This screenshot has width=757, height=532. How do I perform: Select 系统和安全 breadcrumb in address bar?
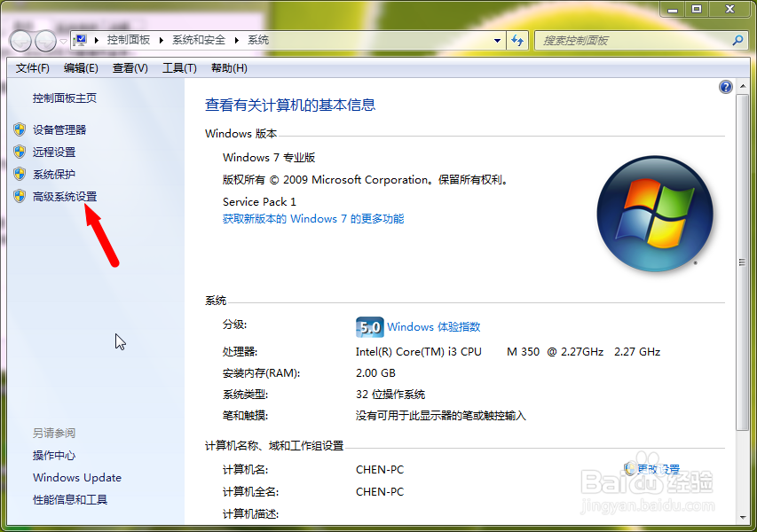point(199,40)
